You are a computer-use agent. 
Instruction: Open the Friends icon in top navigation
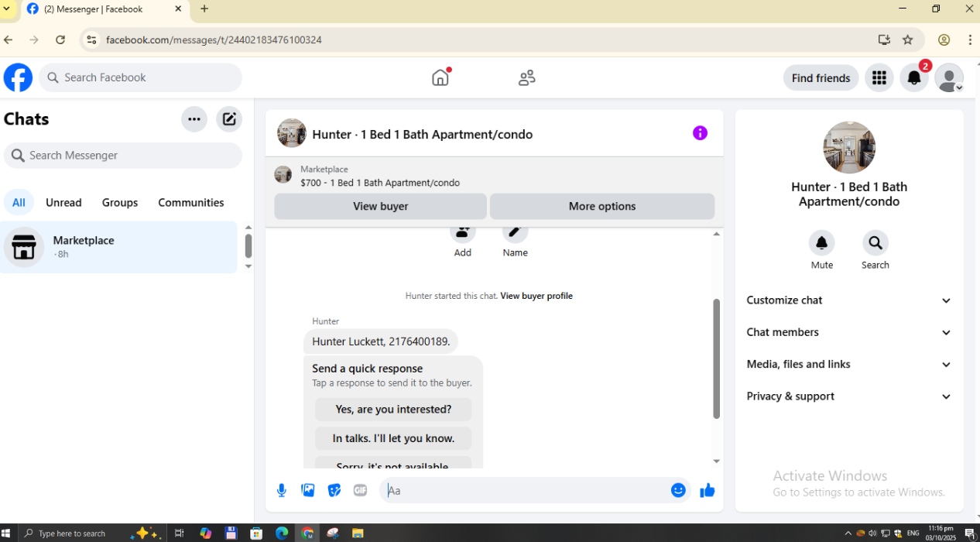coord(527,77)
